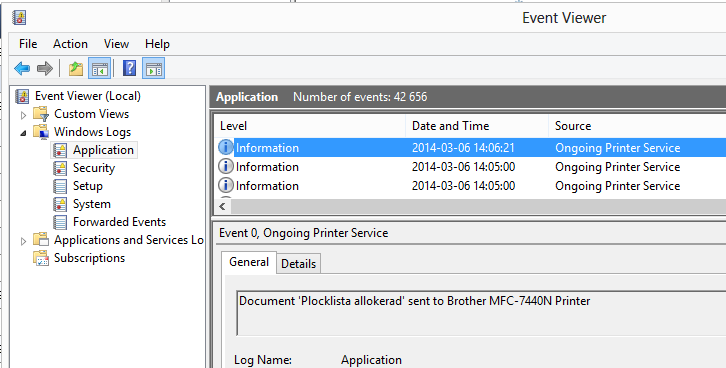Click the Security log icon
Image resolution: width=726 pixels, height=368 pixels.
pyautogui.click(x=60, y=168)
